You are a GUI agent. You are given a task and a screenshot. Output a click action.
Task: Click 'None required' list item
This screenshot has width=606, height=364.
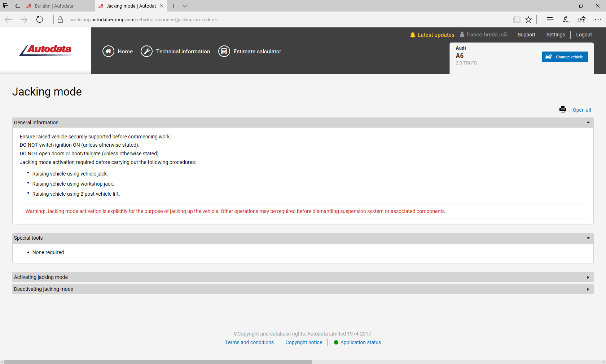[48, 252]
